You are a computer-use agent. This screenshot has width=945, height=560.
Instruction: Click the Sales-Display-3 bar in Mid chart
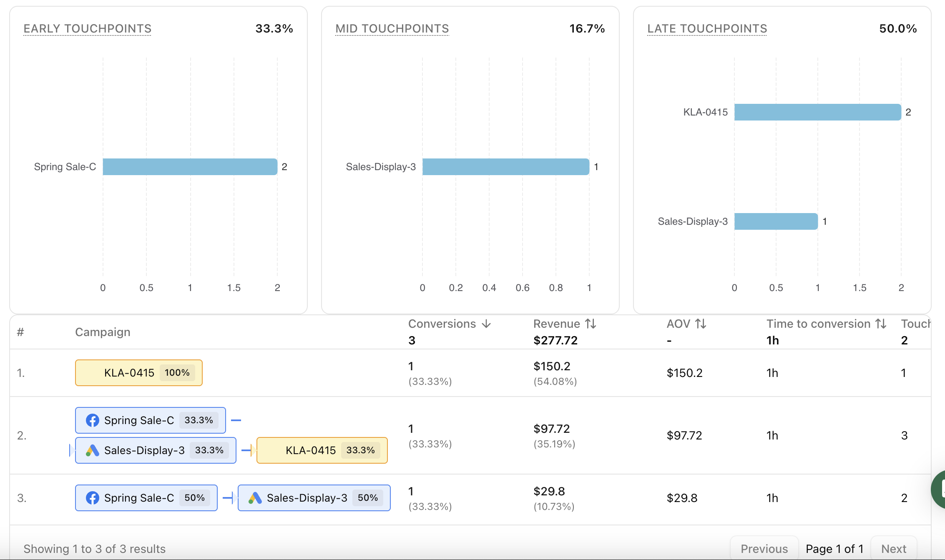point(505,167)
